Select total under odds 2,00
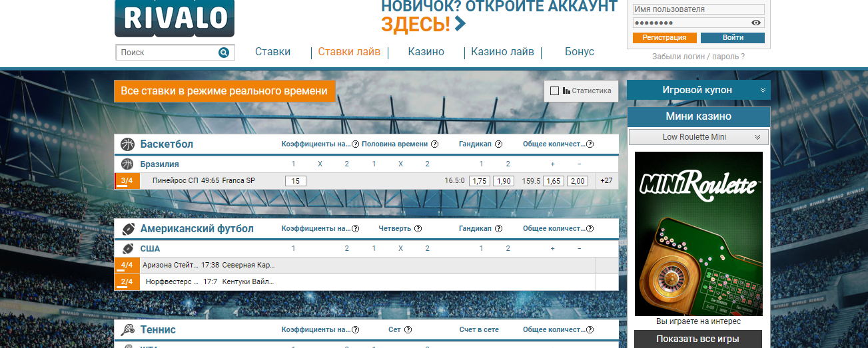Viewport: 868px width, 348px height. click(578, 181)
